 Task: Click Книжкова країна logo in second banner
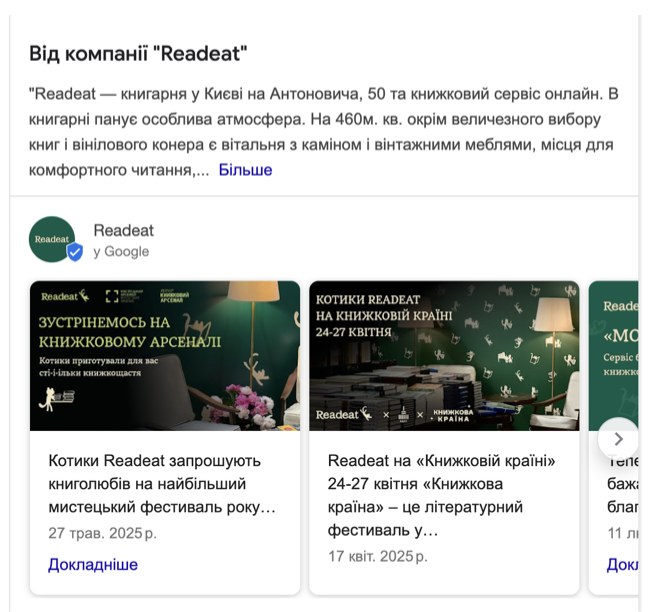(453, 415)
